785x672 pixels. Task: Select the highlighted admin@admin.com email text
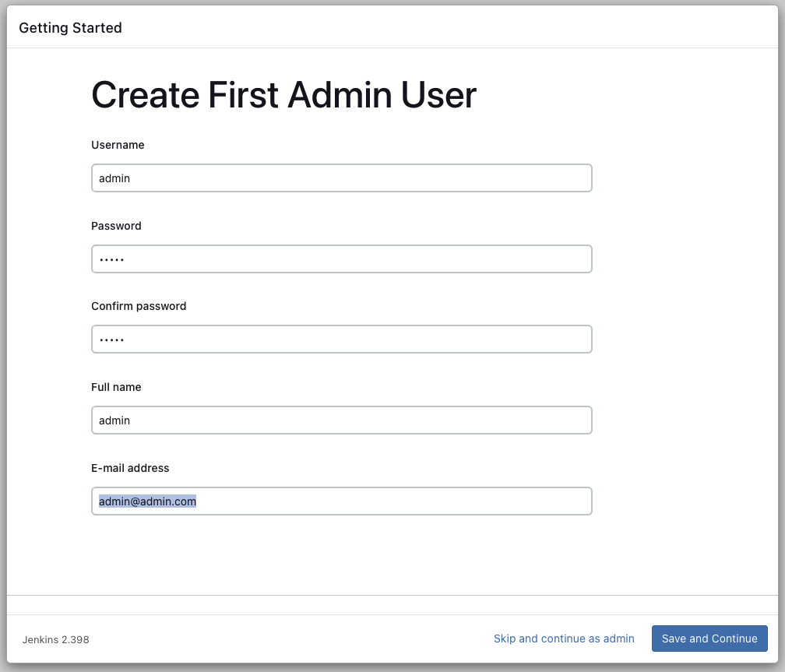(147, 501)
